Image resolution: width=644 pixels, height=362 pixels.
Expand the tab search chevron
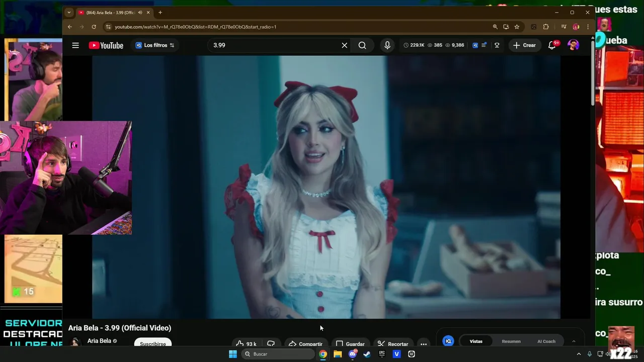[x=69, y=13]
